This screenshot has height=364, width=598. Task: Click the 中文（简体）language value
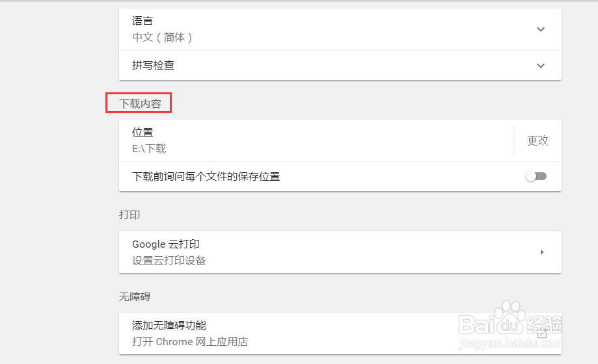(x=162, y=38)
